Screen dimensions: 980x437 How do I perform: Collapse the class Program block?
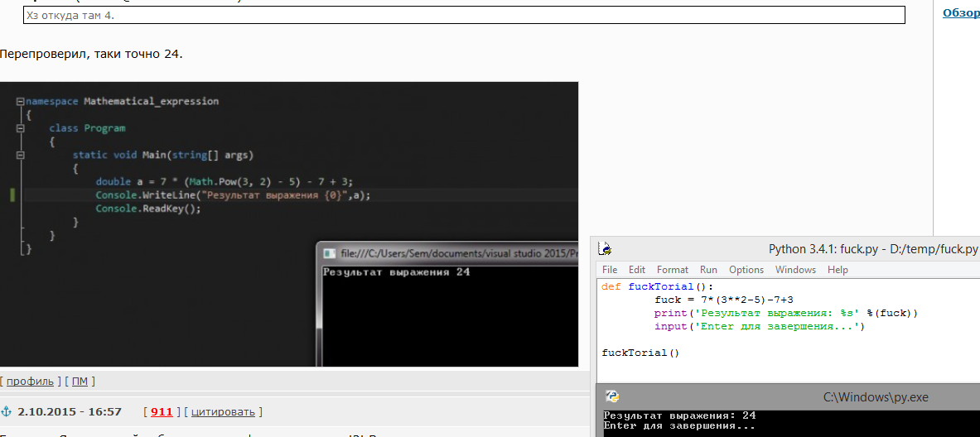[x=21, y=128]
